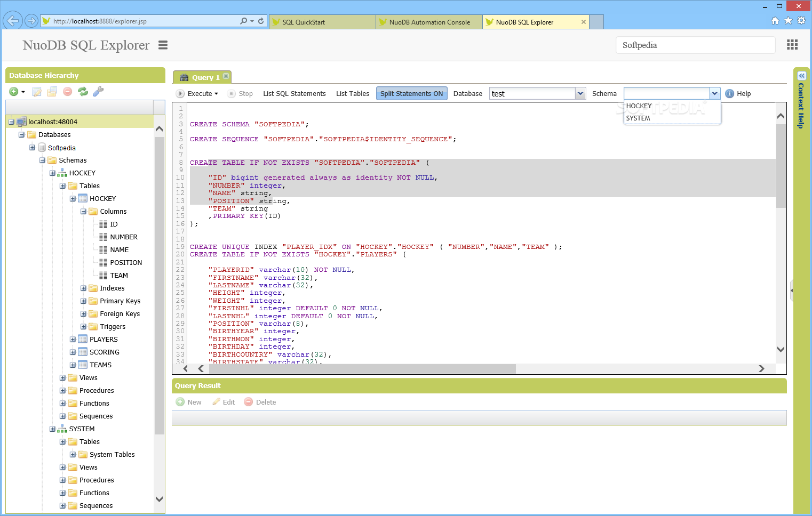Click the Stop execution icon
This screenshot has height=516, width=812.
[x=232, y=94]
